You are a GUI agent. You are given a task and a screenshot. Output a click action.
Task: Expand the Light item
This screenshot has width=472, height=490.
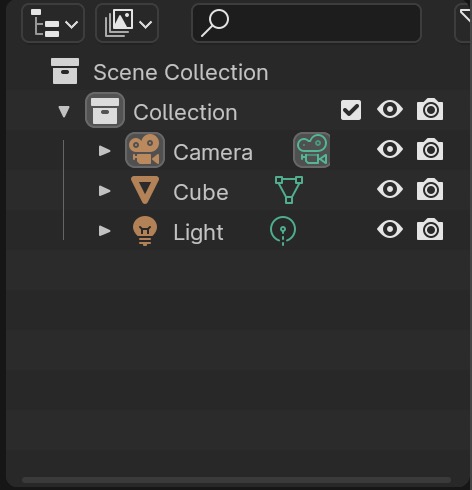(105, 231)
